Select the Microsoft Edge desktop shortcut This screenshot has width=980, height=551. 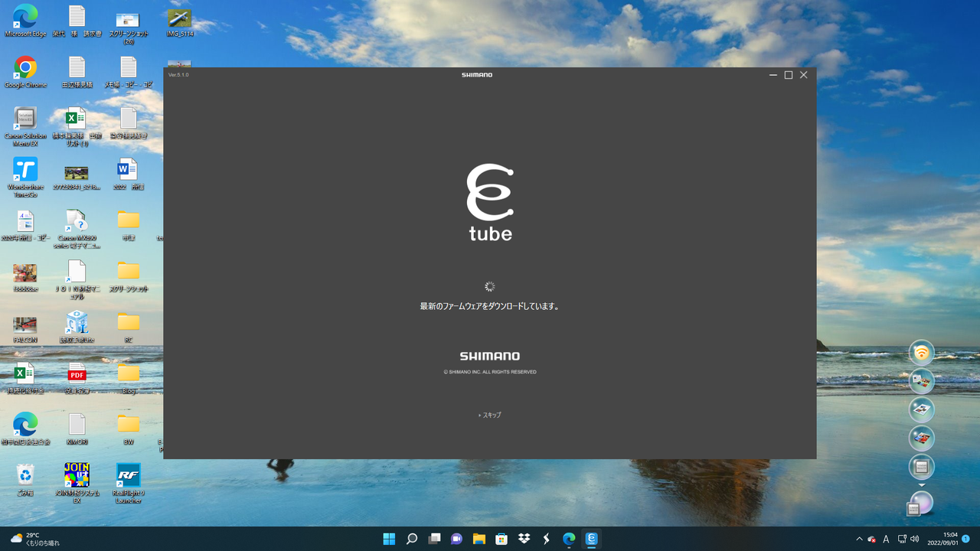pos(25,21)
